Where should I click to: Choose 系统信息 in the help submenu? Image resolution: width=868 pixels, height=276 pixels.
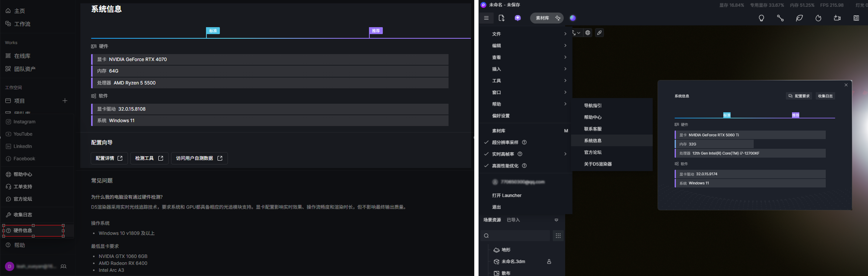click(612, 141)
